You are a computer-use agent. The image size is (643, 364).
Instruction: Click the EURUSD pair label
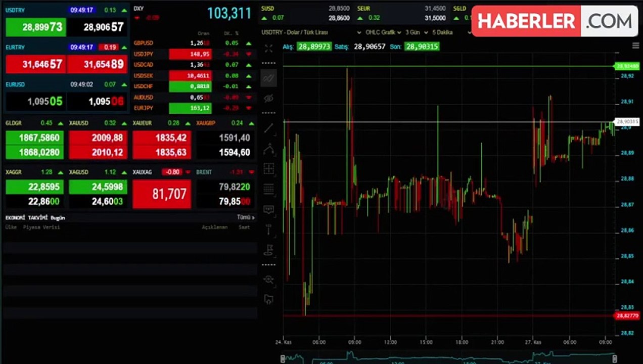(15, 85)
